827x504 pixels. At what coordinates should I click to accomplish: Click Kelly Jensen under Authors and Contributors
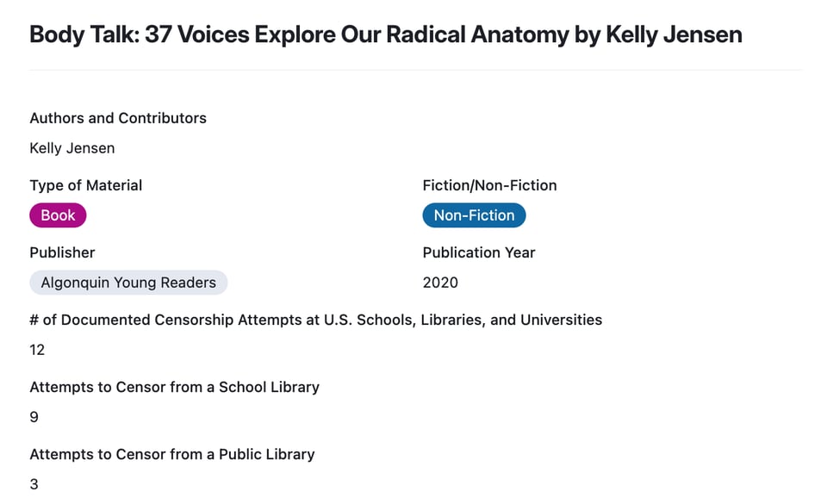tap(72, 148)
